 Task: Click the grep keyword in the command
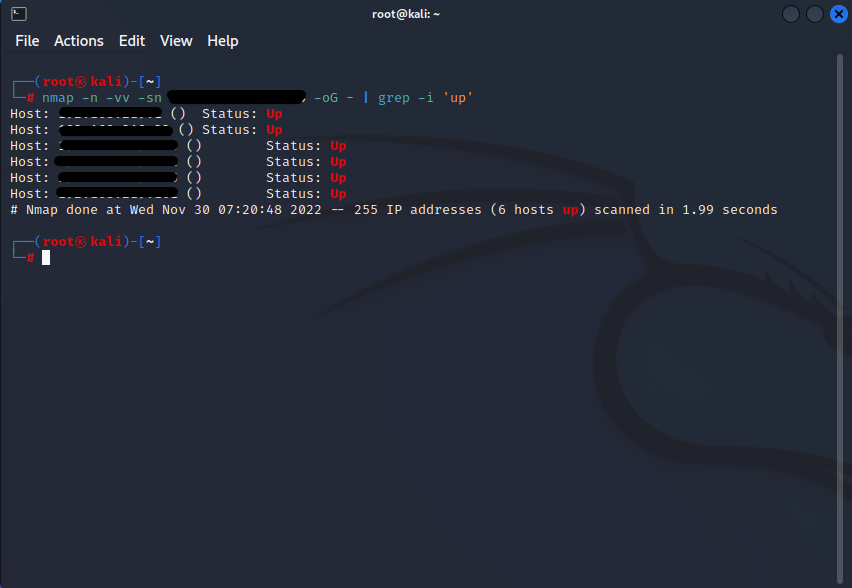pyautogui.click(x=394, y=98)
